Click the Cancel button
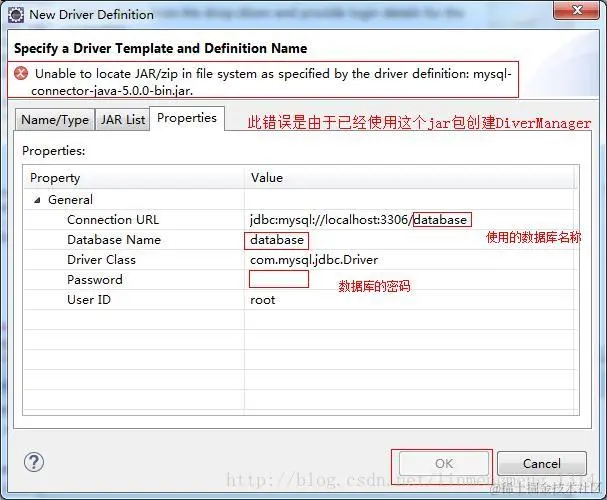607x500 pixels. [542, 463]
